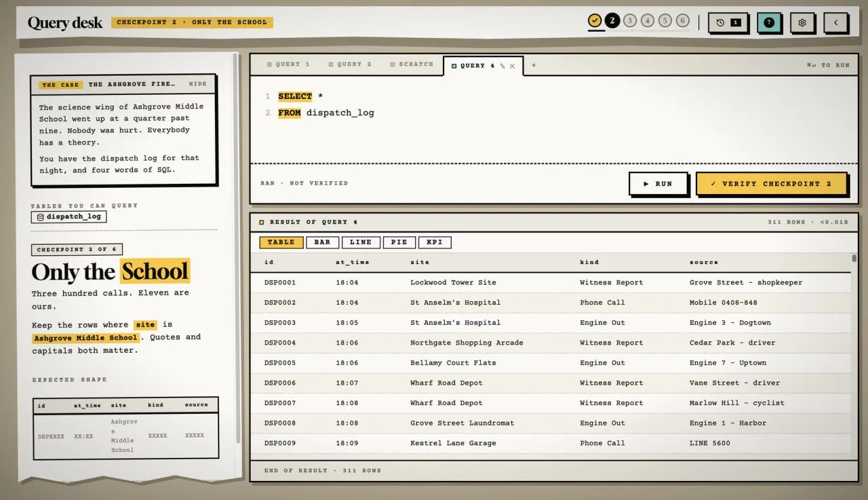The height and width of the screenshot is (500, 868).
Task: Click the results table scrollbar
Action: click(854, 258)
